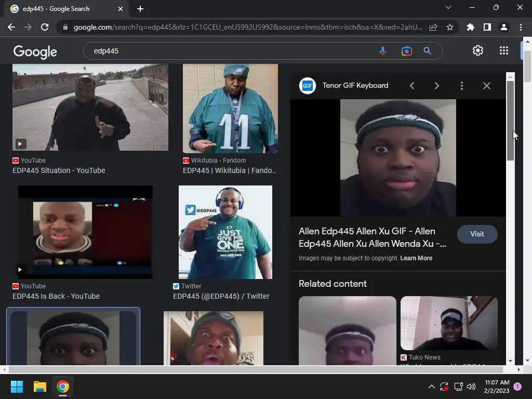Go back to previous page in Chrome
This screenshot has width=532, height=399.
pyautogui.click(x=11, y=27)
